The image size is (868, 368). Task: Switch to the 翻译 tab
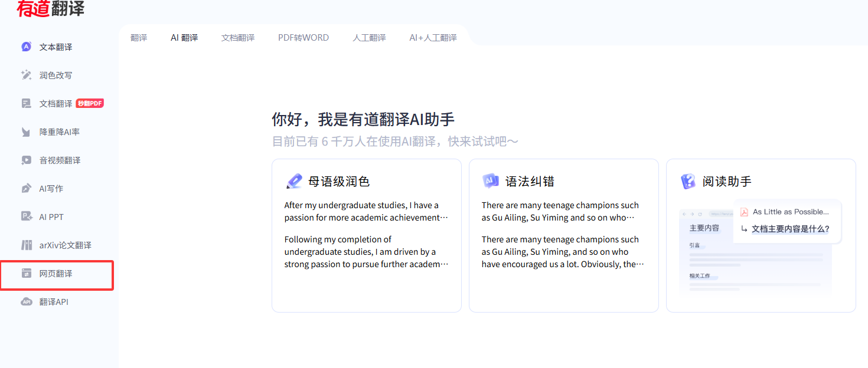(139, 38)
